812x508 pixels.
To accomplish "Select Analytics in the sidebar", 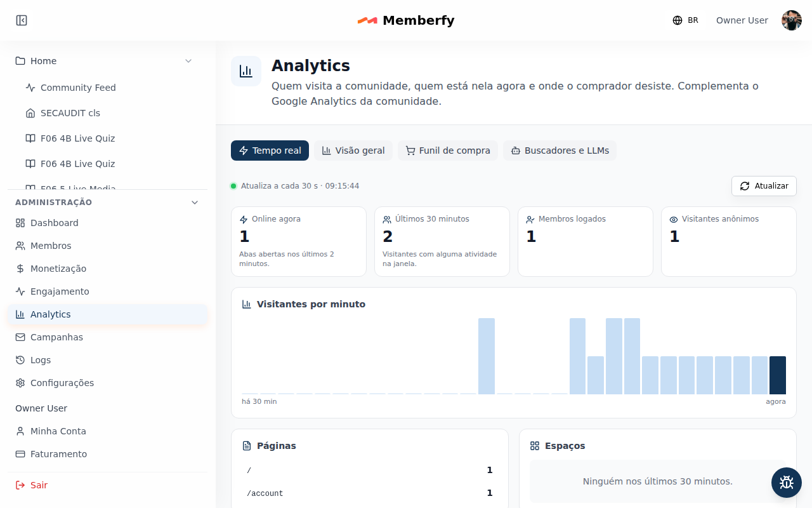I will pyautogui.click(x=108, y=314).
